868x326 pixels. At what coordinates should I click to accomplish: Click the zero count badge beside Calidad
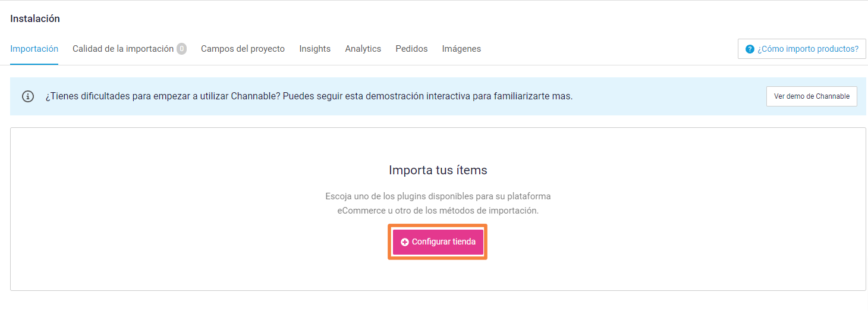(181, 49)
